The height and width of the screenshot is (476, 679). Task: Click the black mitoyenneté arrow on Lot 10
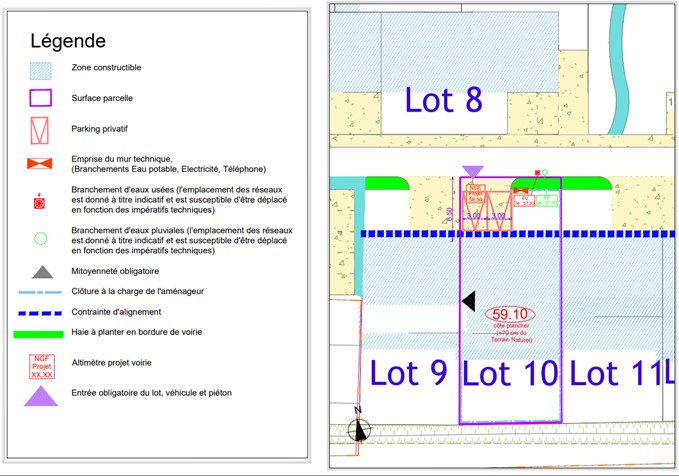click(467, 300)
